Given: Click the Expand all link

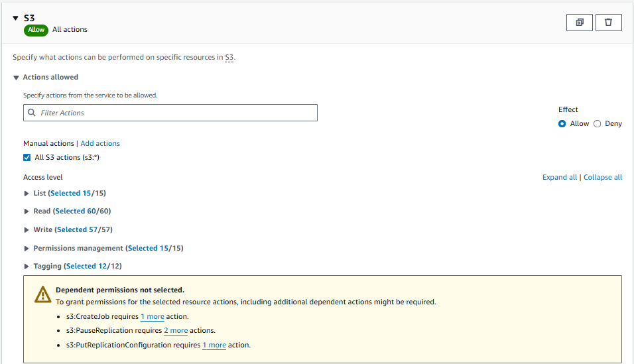Looking at the screenshot, I should click(560, 177).
